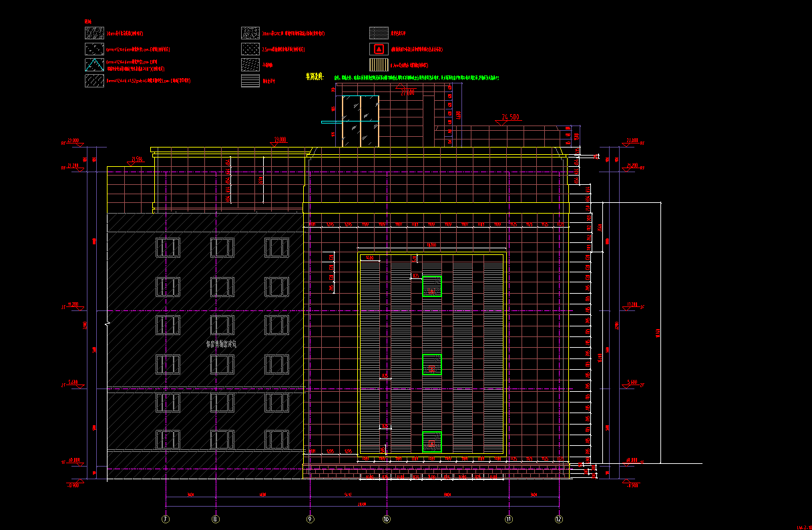
Task: Select grid axis bubble 10
Action: coord(386,519)
